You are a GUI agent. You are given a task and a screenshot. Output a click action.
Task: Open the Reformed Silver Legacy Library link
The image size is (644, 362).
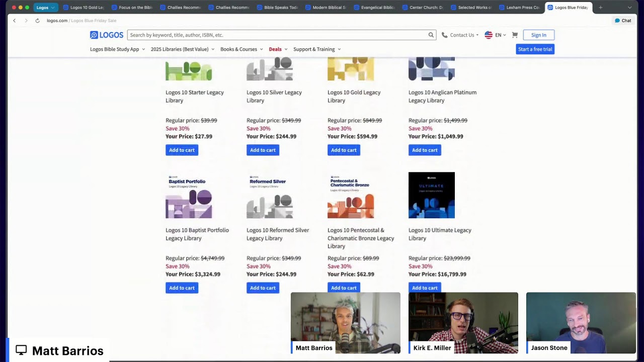278,234
